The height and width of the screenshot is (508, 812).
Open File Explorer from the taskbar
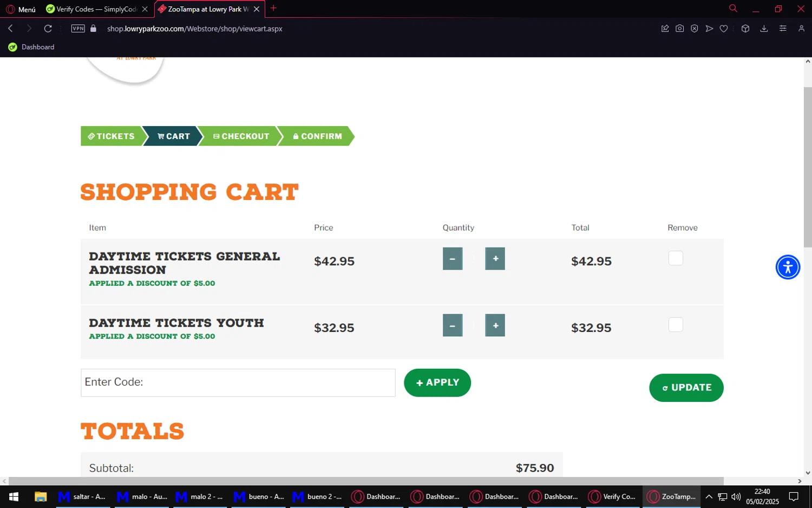click(x=41, y=497)
